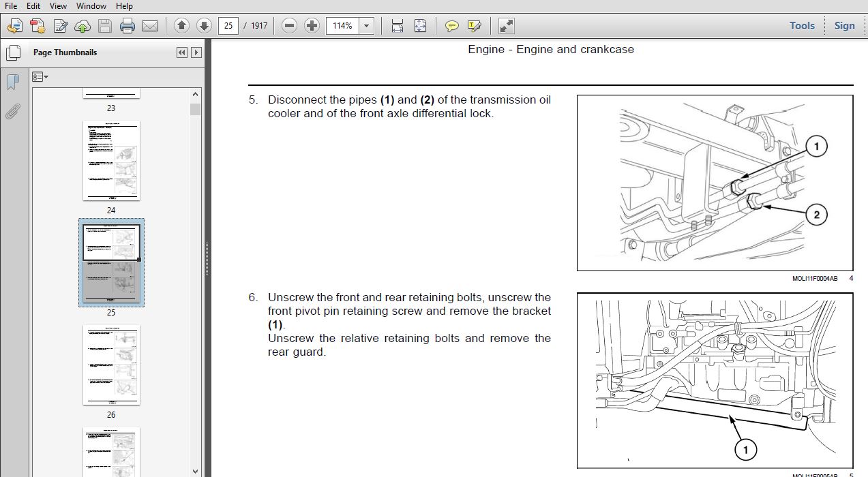Click thumbnail scrollbar up arrow

point(196,95)
